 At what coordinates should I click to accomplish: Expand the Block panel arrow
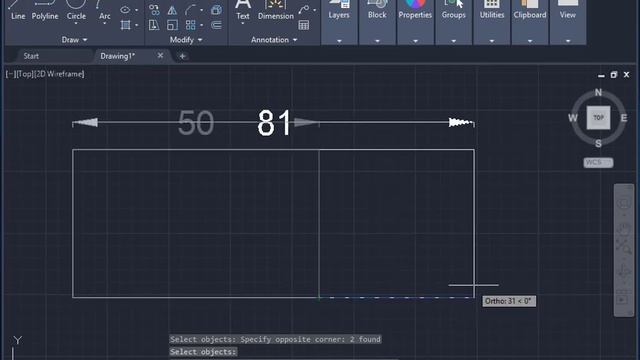[x=377, y=41]
